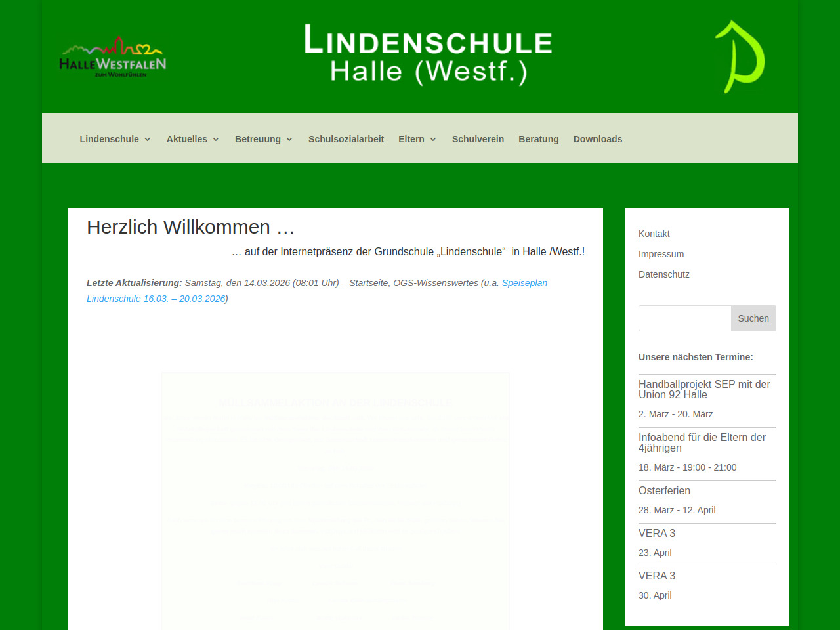Open the Osterferien event entry
The image size is (840, 630).
tap(664, 490)
